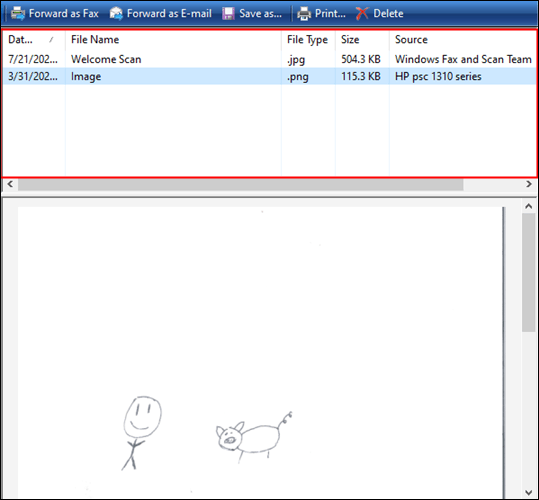Click the preview pane scroll up arrow
This screenshot has height=500, width=539.
[529, 207]
